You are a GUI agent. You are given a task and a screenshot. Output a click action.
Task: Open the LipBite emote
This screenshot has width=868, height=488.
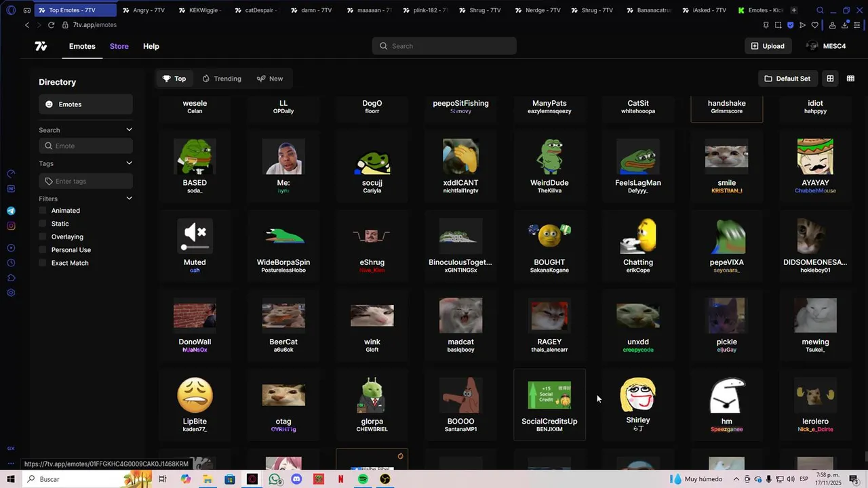(195, 405)
